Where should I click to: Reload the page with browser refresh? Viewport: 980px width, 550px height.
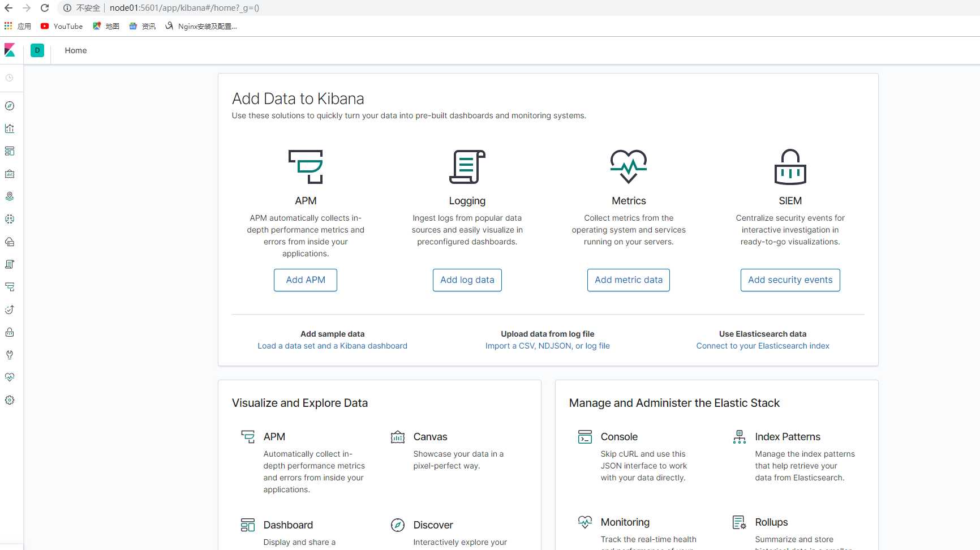45,8
